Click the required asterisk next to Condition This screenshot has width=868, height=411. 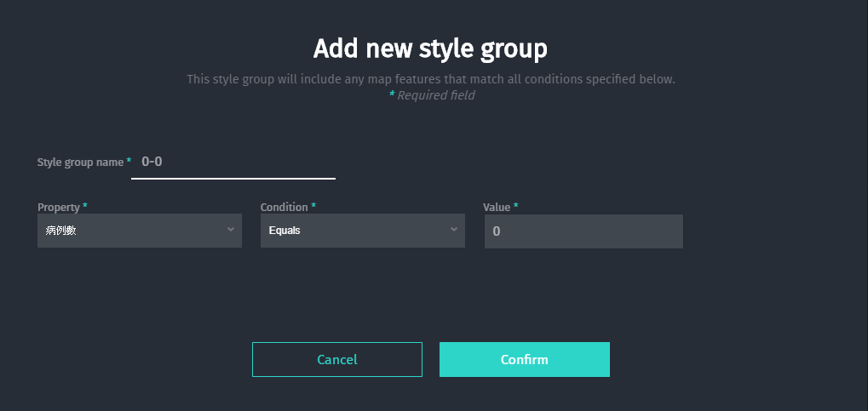coord(313,206)
